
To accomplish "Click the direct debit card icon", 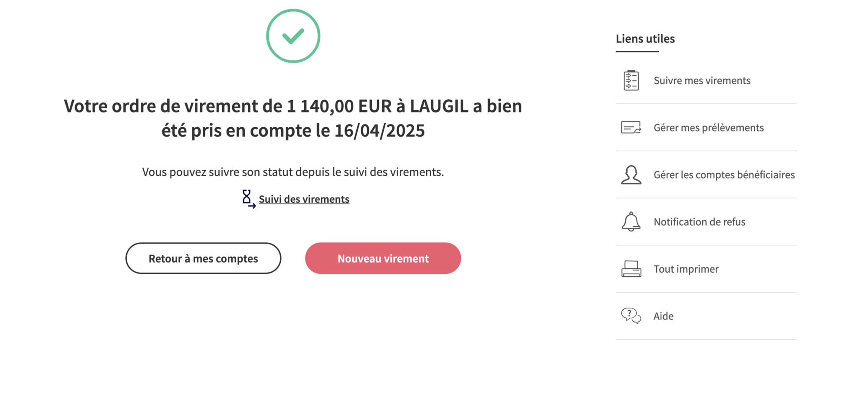I will coord(631,128).
